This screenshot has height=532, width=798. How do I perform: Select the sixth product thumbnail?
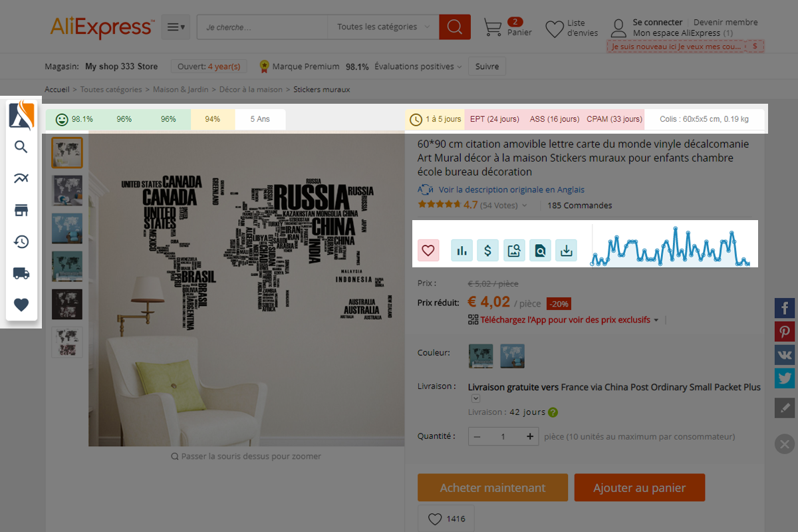point(67,342)
